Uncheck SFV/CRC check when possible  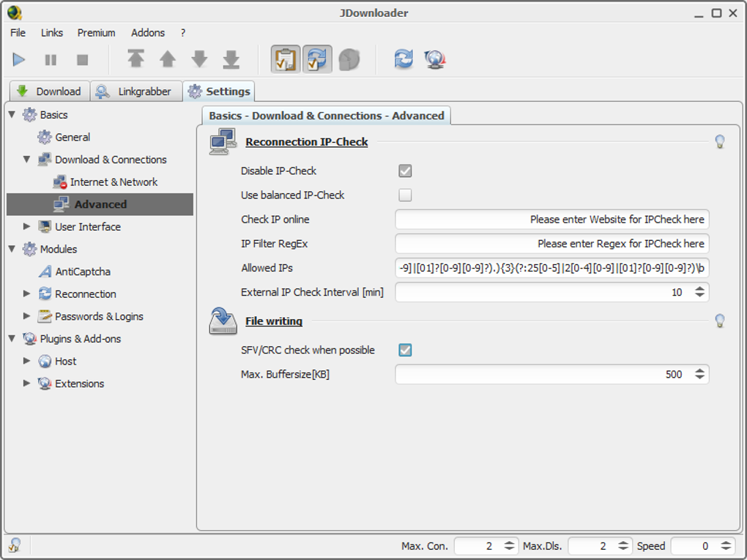[405, 350]
